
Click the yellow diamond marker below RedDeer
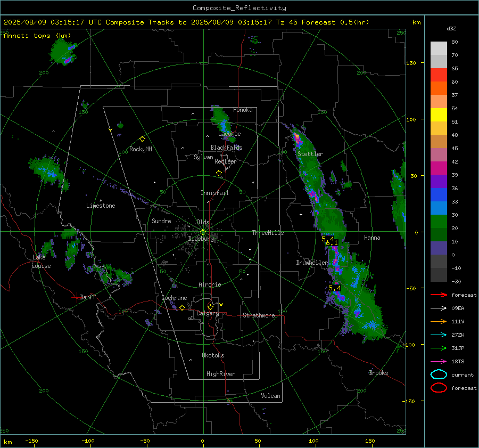(x=219, y=173)
